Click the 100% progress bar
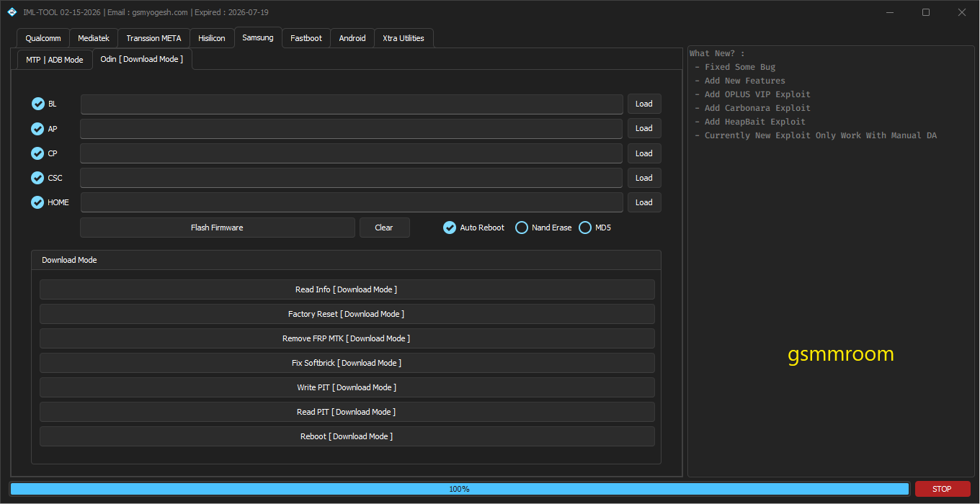The width and height of the screenshot is (980, 504). 459,489
